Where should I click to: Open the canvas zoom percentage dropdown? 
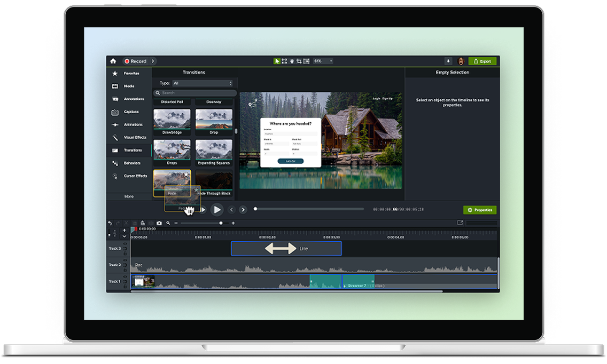click(x=323, y=61)
